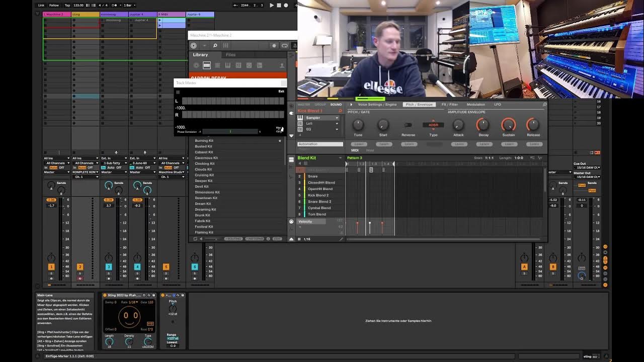
Task: Toggle the Follow button
Action: [54, 5]
